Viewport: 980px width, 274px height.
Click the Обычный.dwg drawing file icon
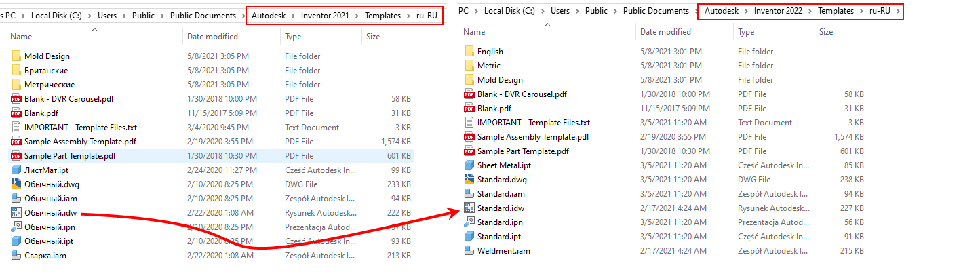[x=16, y=184]
